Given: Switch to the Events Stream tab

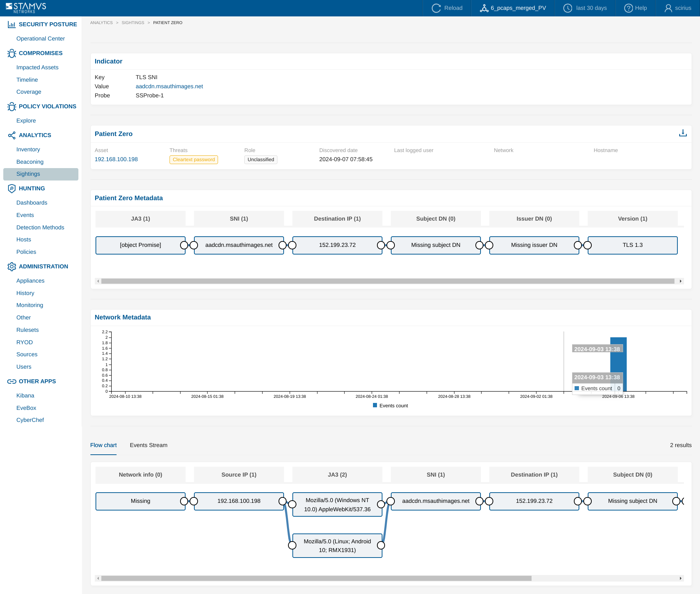Looking at the screenshot, I should tap(148, 445).
